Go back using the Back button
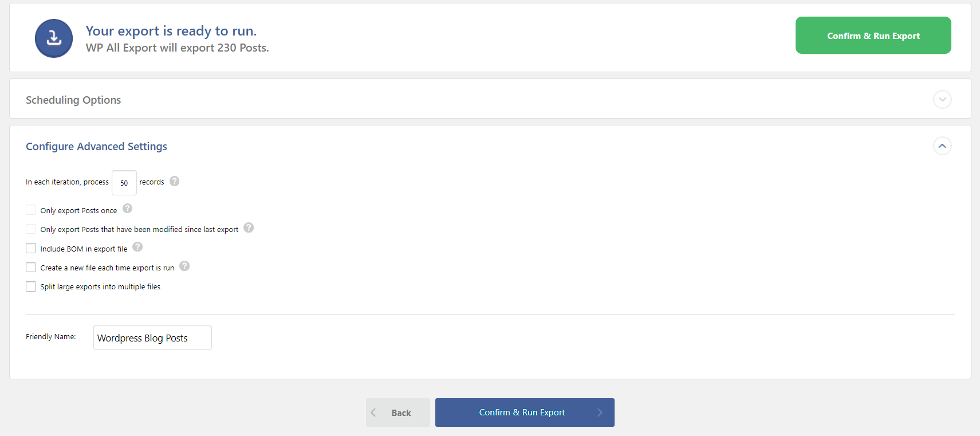The width and height of the screenshot is (980, 436). click(398, 413)
